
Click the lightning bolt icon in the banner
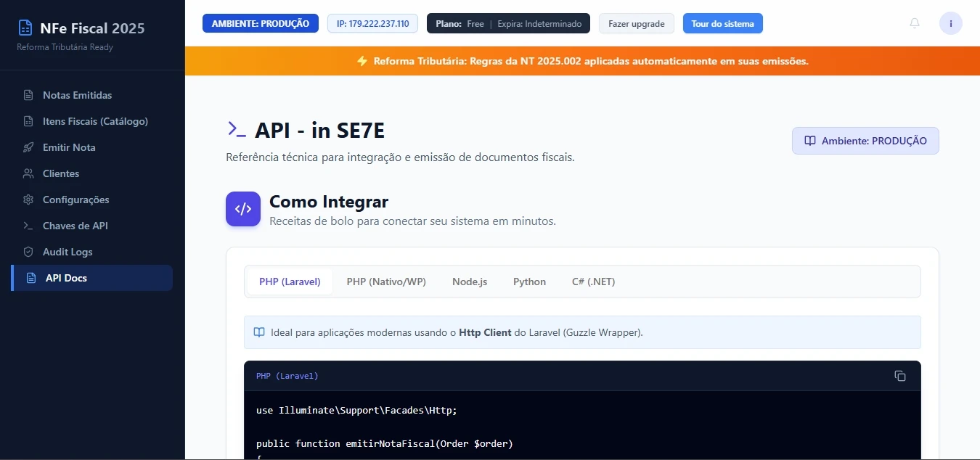click(362, 61)
